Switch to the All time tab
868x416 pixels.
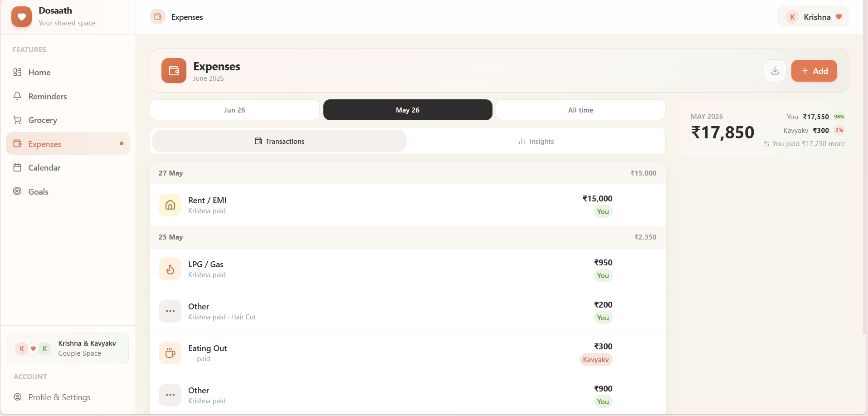[580, 110]
